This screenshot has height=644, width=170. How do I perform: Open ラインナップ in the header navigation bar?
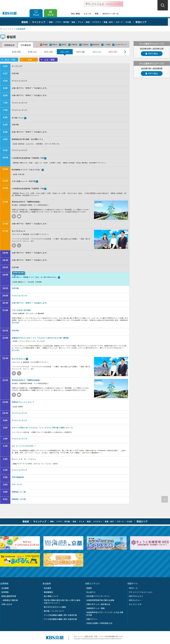point(39,22)
